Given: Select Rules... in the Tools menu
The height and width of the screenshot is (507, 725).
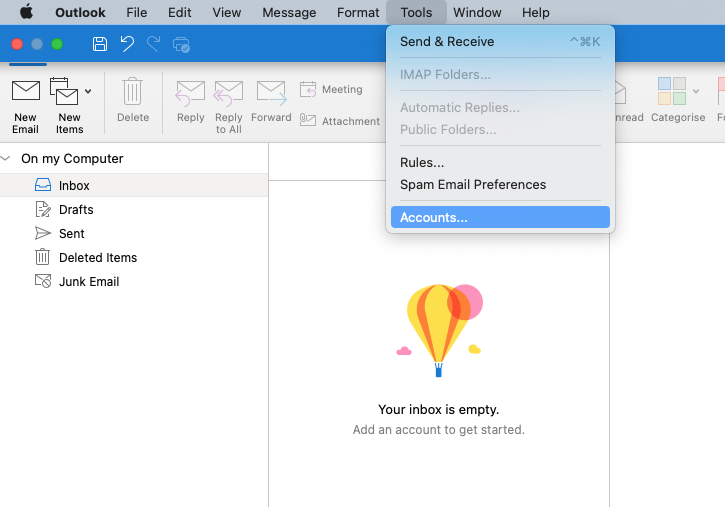Looking at the screenshot, I should coord(500,163).
